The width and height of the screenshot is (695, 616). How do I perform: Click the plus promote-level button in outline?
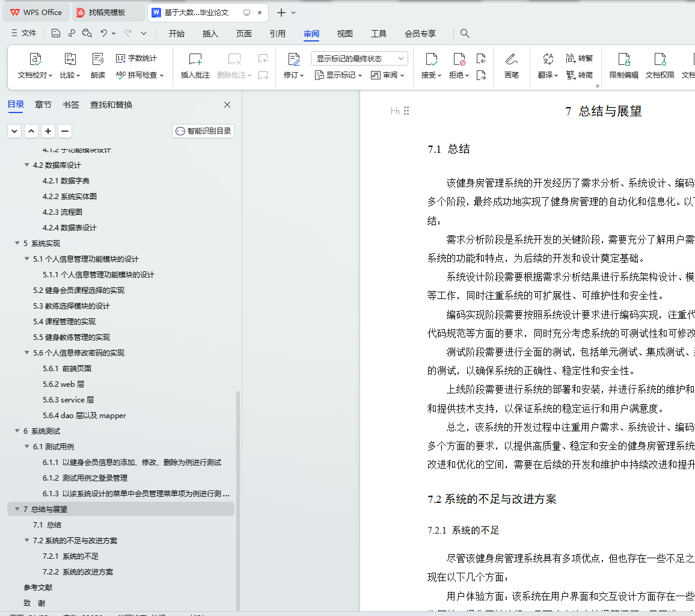48,131
